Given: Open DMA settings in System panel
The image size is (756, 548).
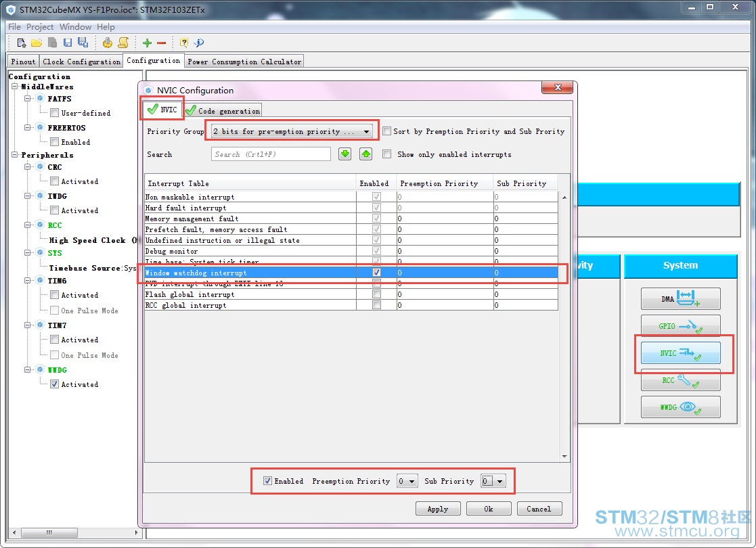Looking at the screenshot, I should point(680,299).
